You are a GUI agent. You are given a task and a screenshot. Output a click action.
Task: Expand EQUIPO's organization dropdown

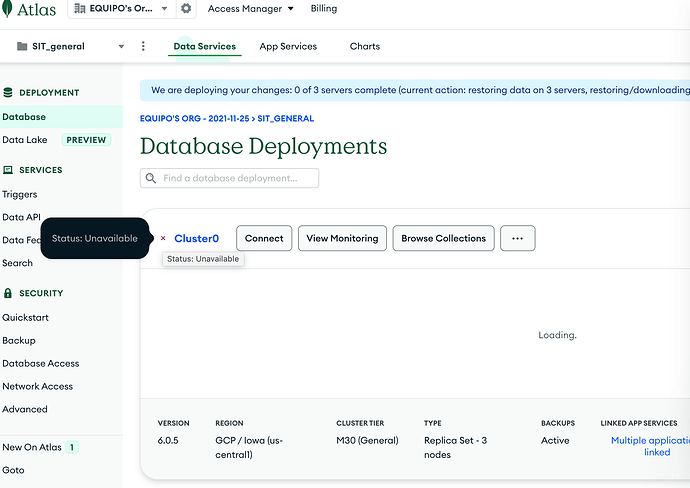tap(120, 9)
